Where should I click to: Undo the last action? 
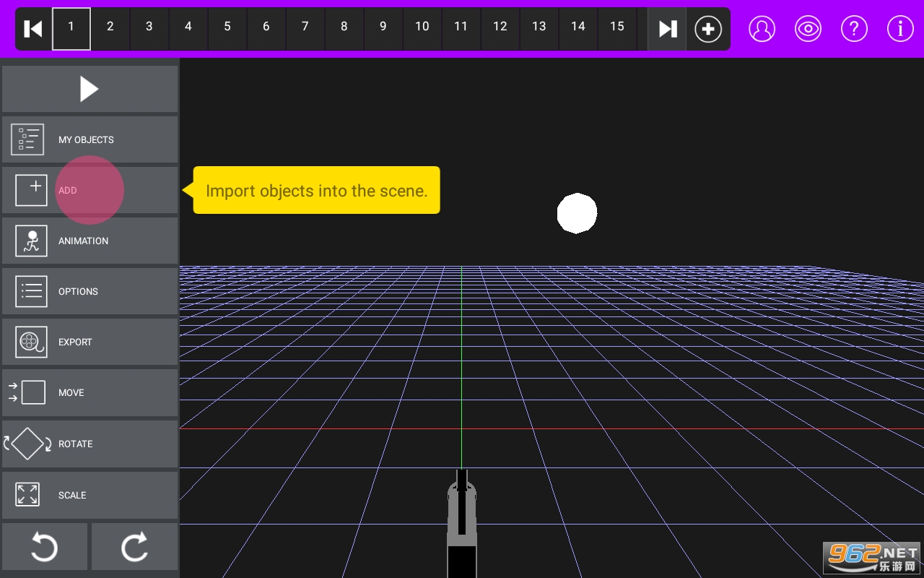(x=44, y=547)
